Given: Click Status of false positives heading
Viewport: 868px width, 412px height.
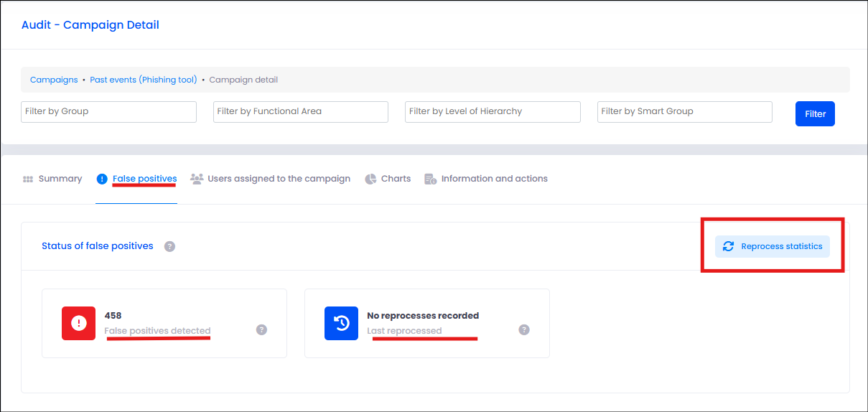Looking at the screenshot, I should point(98,245).
